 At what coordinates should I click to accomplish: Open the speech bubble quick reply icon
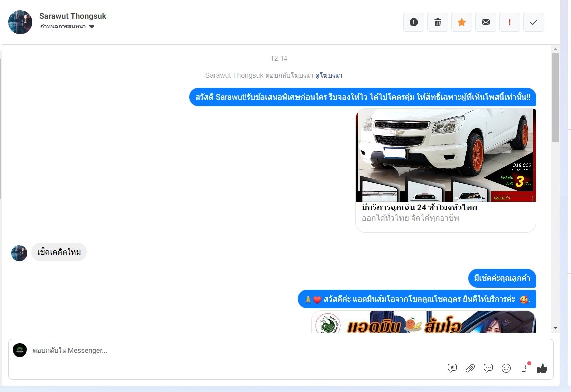pos(488,368)
